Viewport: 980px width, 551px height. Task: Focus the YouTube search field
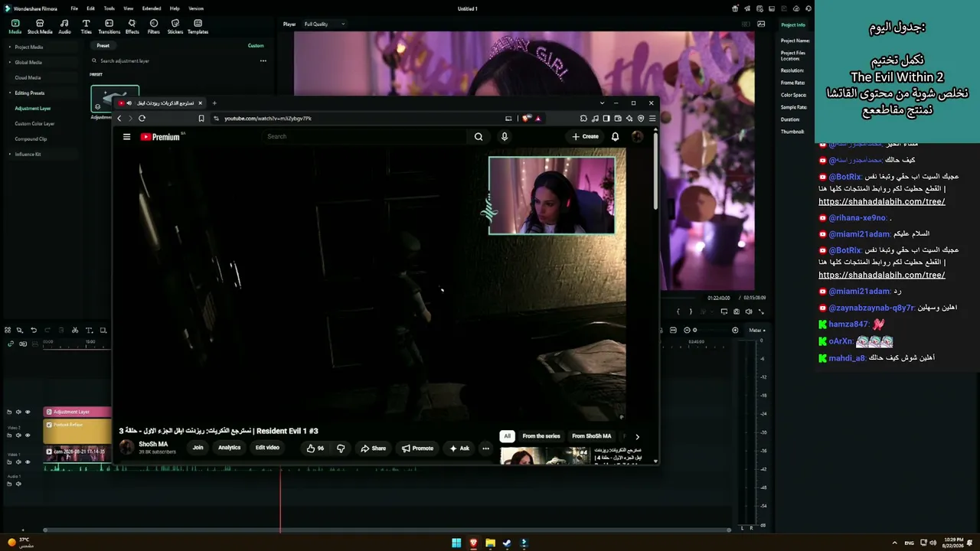coord(366,137)
